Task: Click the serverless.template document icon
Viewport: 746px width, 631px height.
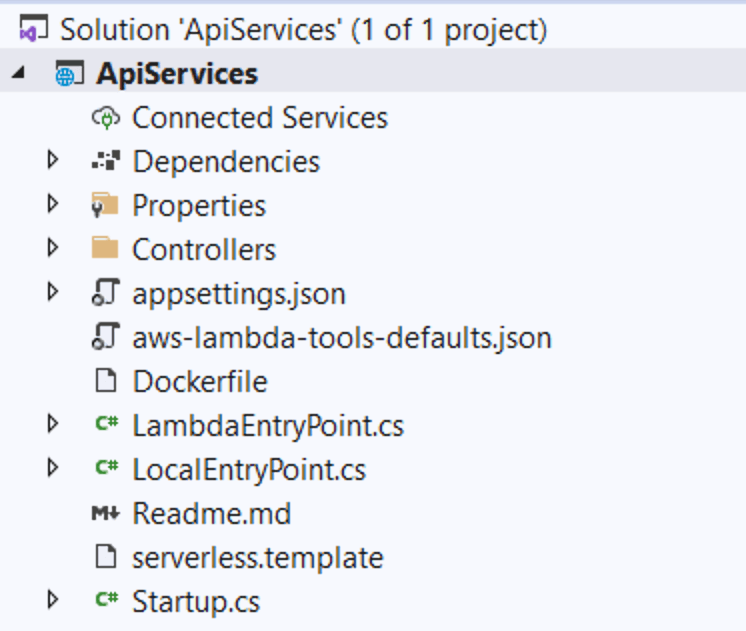Action: 106,556
